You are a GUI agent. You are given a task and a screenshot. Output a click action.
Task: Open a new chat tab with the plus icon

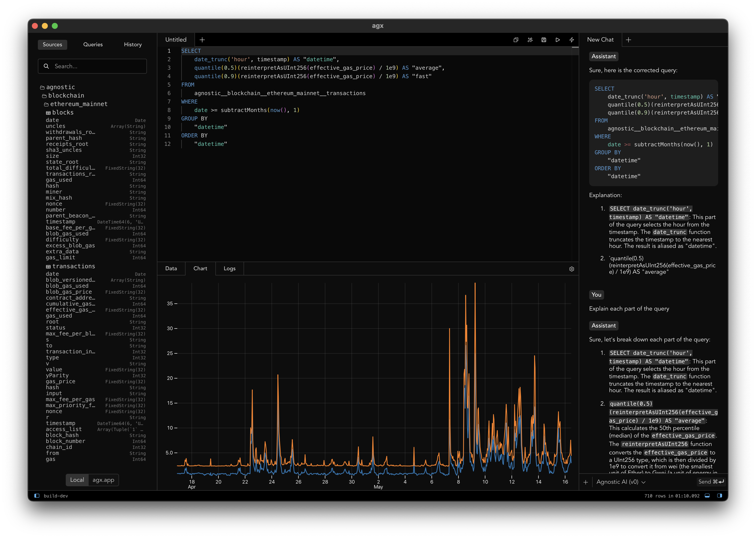(629, 40)
